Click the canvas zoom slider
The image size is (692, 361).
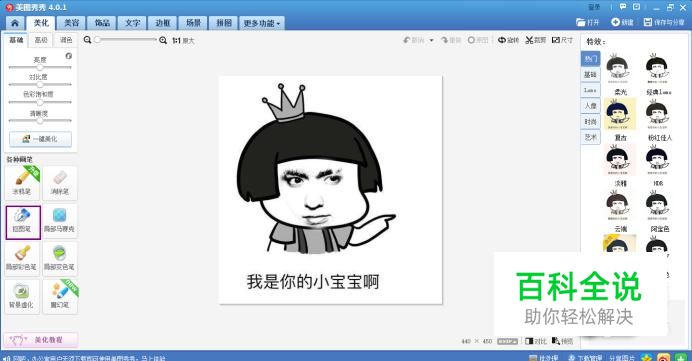click(x=125, y=40)
